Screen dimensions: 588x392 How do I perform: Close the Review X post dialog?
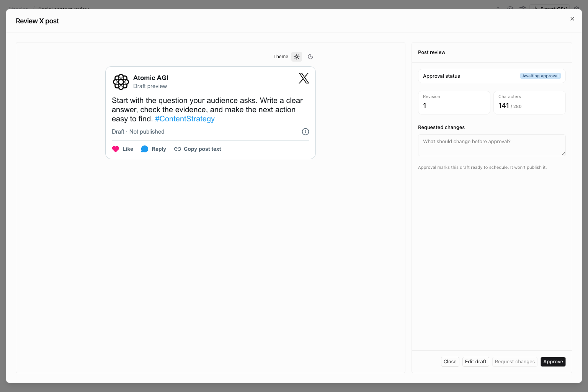[x=572, y=19]
